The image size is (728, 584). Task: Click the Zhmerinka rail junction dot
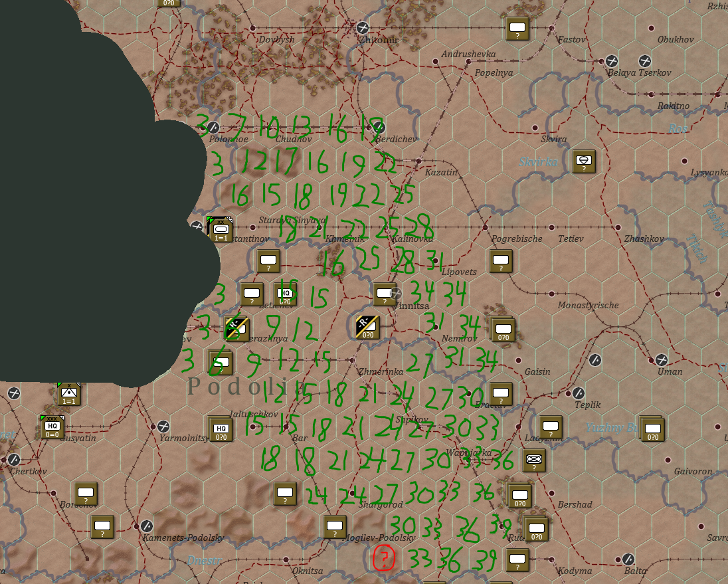coord(352,360)
